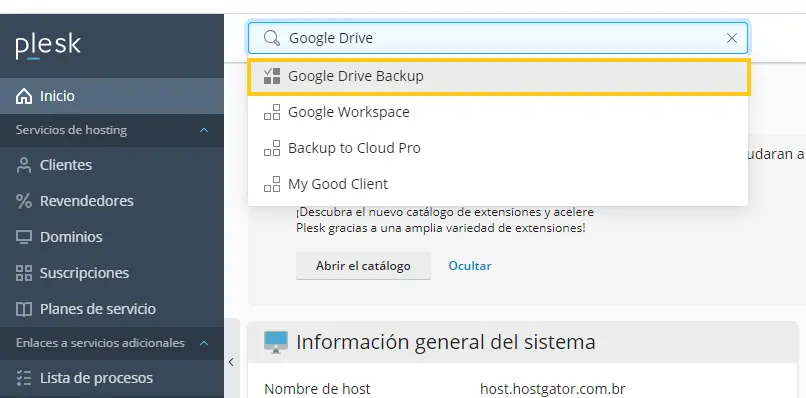806x398 pixels.
Task: Click the Abrir el catálogo button
Action: 363,266
